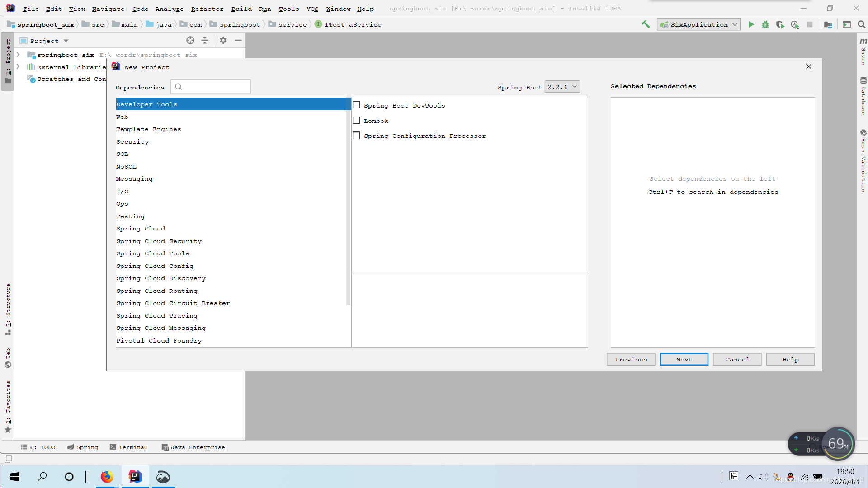This screenshot has width=868, height=488.
Task: Open Spring Boot version 2.2.6 dropdown
Action: [x=562, y=87]
